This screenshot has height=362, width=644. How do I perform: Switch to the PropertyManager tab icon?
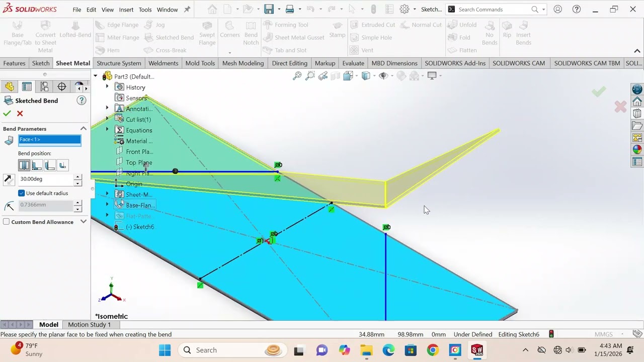[x=27, y=87]
